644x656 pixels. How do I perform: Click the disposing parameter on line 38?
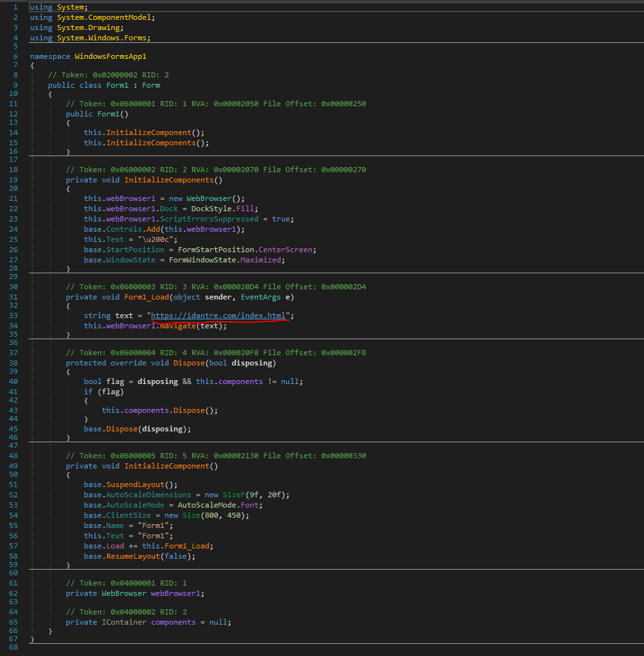click(252, 363)
